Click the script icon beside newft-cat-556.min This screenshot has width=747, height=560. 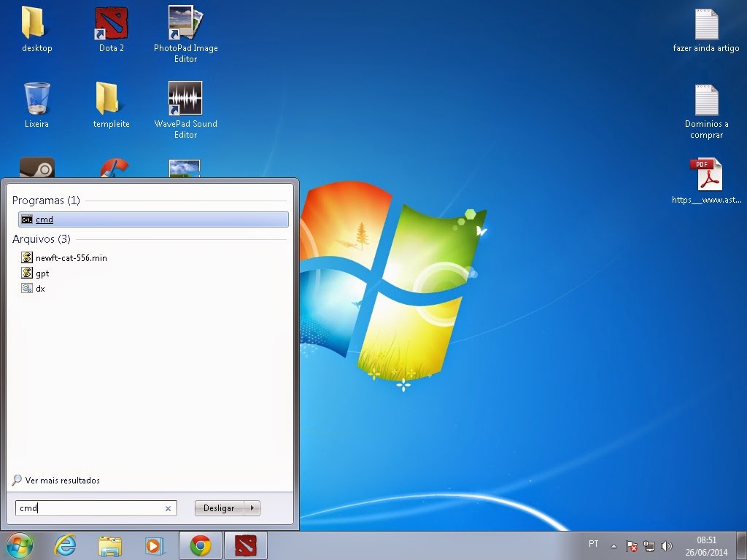(27, 257)
